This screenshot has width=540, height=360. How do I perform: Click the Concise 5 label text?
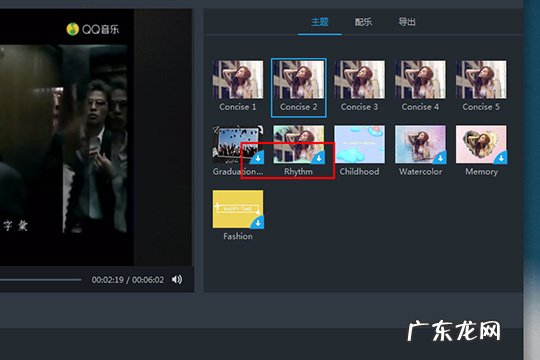(481, 107)
